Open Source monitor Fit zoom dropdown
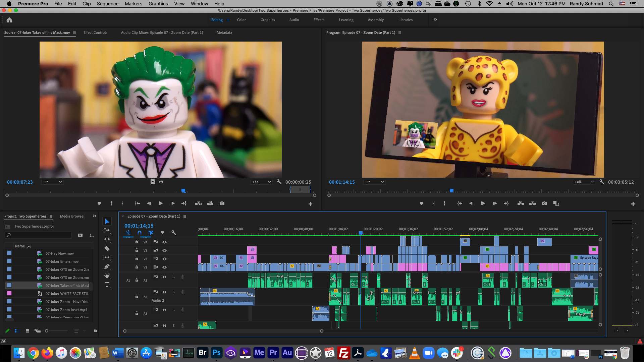Screen dimensions: 644x362 [x=53, y=182]
